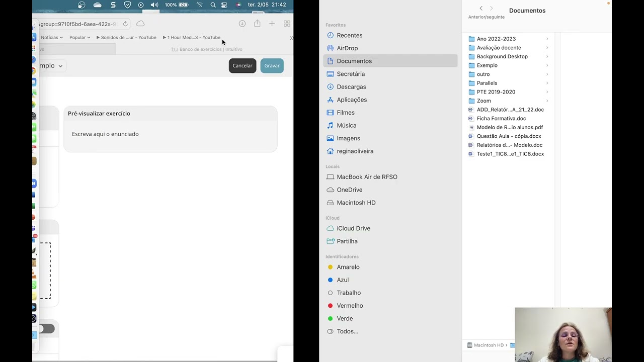The width and height of the screenshot is (644, 362).
Task: Open shield security icon in menu bar
Action: click(x=127, y=5)
